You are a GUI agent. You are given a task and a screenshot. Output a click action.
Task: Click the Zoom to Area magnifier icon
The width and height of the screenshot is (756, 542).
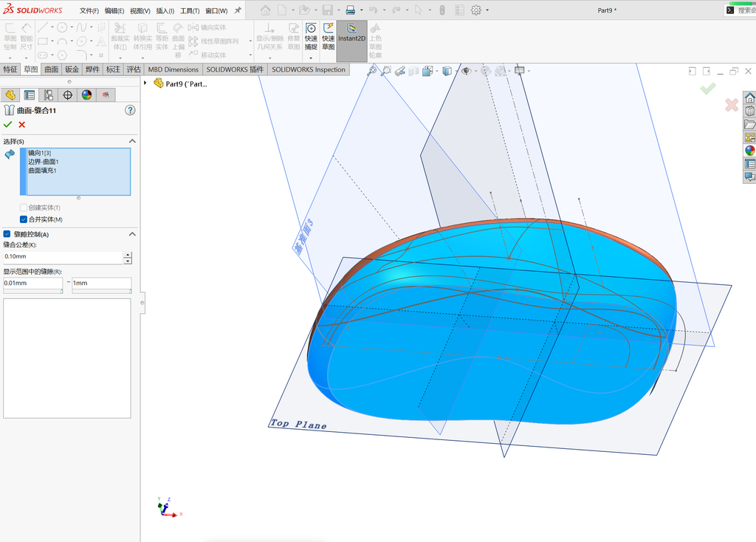pyautogui.click(x=385, y=72)
